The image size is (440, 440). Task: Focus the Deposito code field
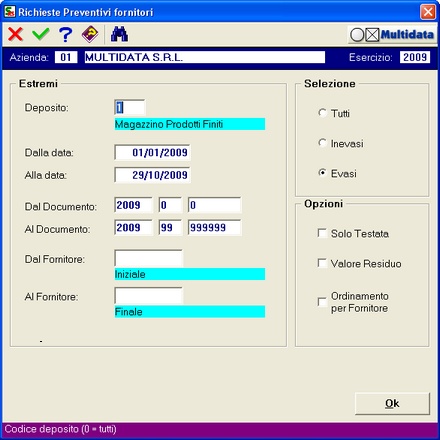tap(130, 107)
